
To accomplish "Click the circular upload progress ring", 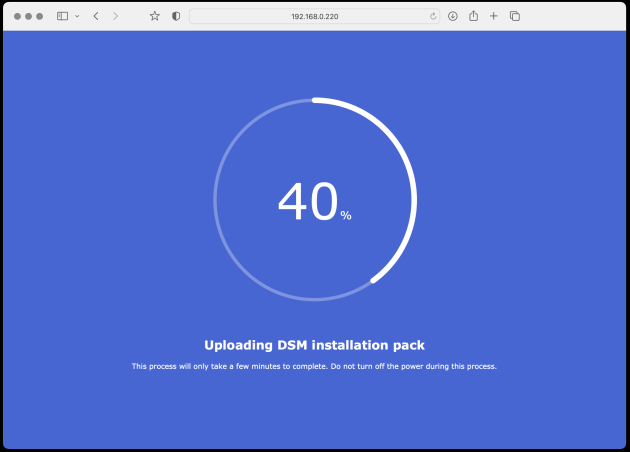I will click(x=315, y=199).
